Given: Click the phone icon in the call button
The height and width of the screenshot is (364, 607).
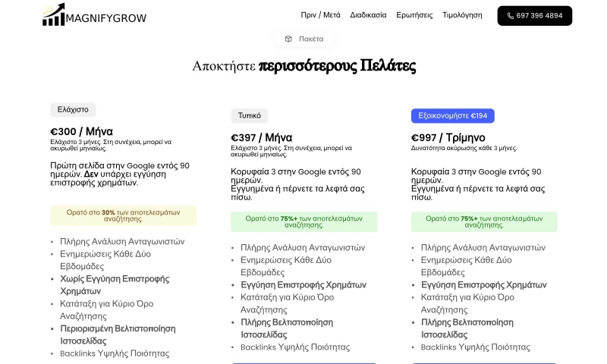Looking at the screenshot, I should point(510,16).
